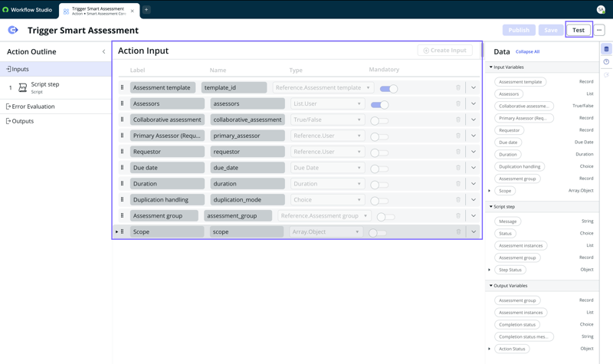Close the Trigger Smart Assessment tab
613x364 pixels.
(132, 11)
